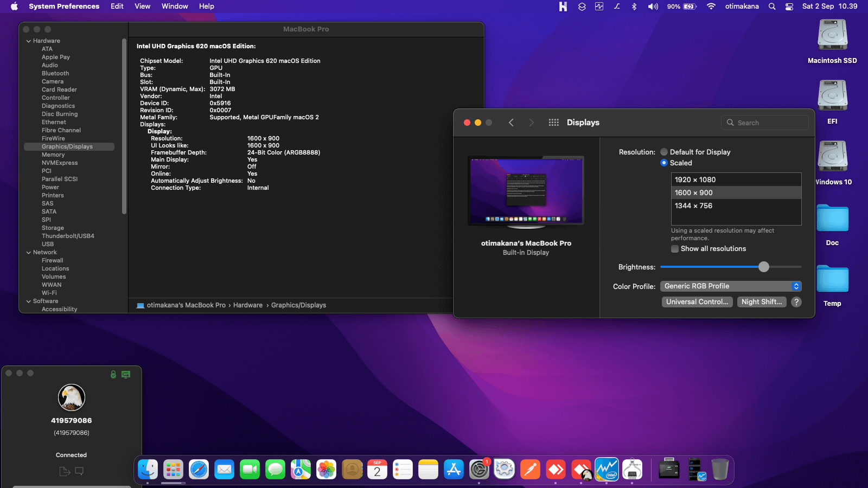Screen dimensions: 868x488
Task: Select Thunderbolt/USB4 in sidebar
Action: (x=68, y=236)
